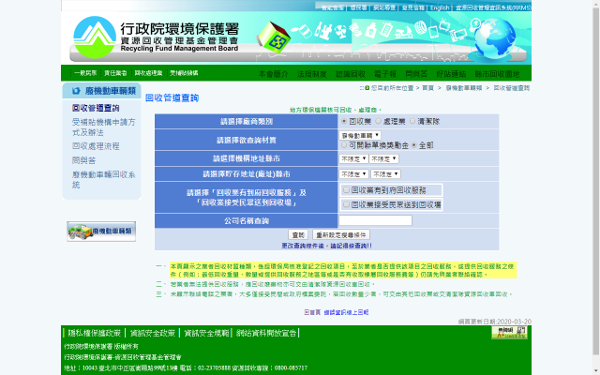Click the 重新設定搜尋條件 button
The height and width of the screenshot is (375, 600).
[341, 235]
